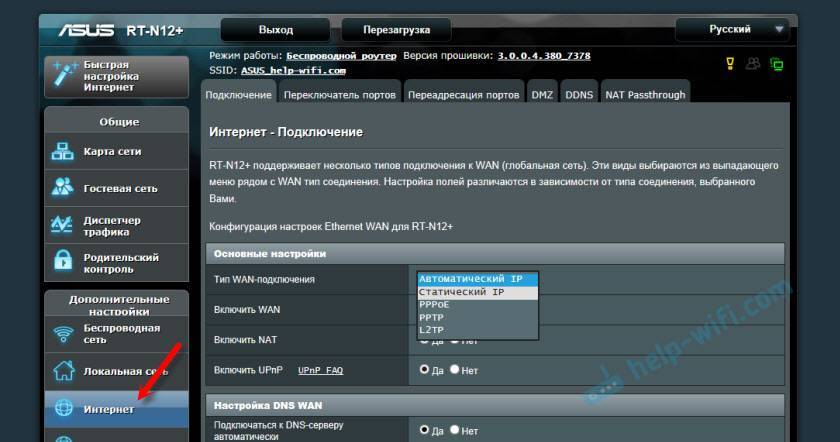Click the green network computers status icon

[x=776, y=64]
